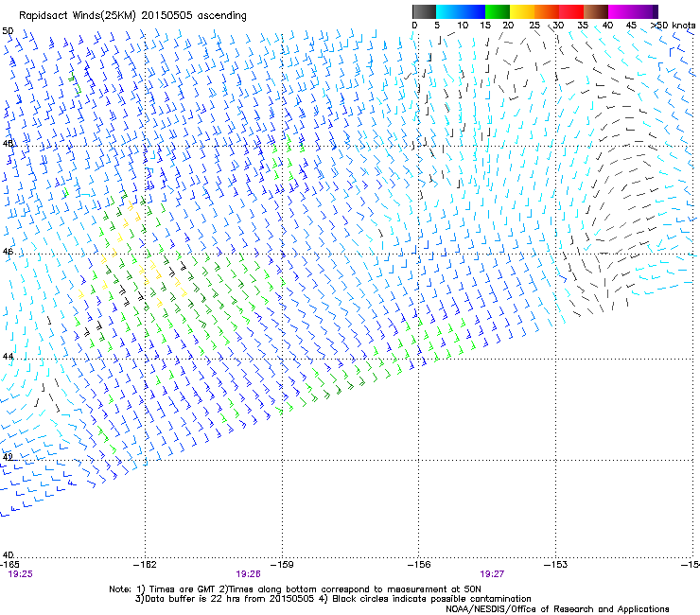700x615 pixels.
Task: Click the '20' legend scale label
Action: 508,26
